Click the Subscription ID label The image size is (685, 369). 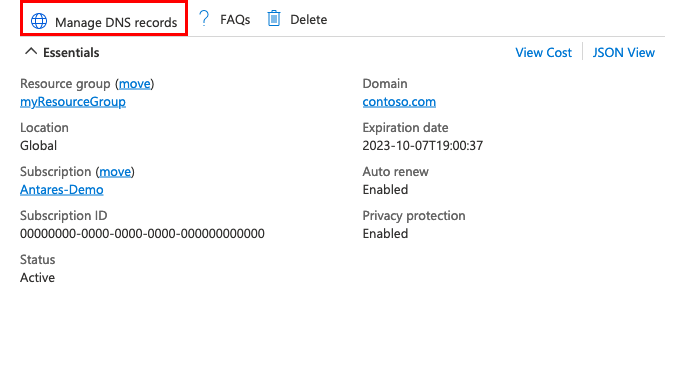tap(63, 216)
